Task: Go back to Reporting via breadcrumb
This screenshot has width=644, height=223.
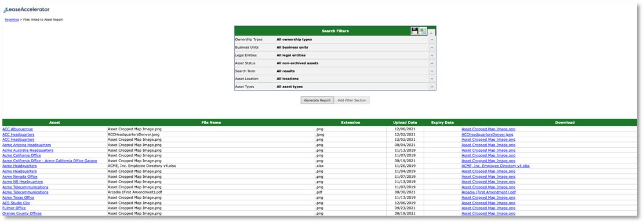Action: click(12, 20)
